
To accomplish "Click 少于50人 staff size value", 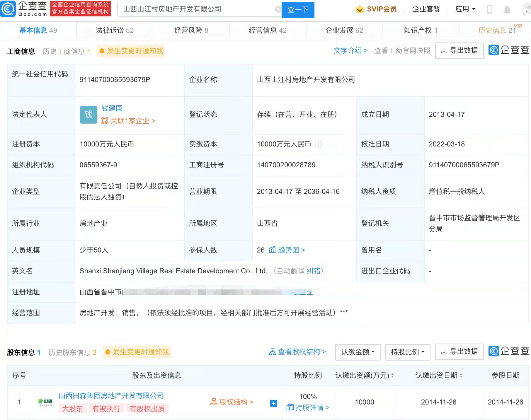I will click(x=94, y=250).
